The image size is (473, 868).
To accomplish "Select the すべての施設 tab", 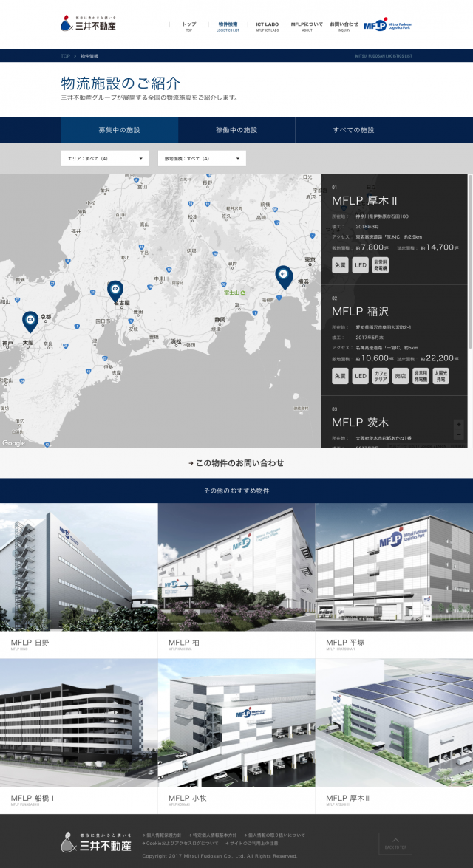I will (x=353, y=130).
